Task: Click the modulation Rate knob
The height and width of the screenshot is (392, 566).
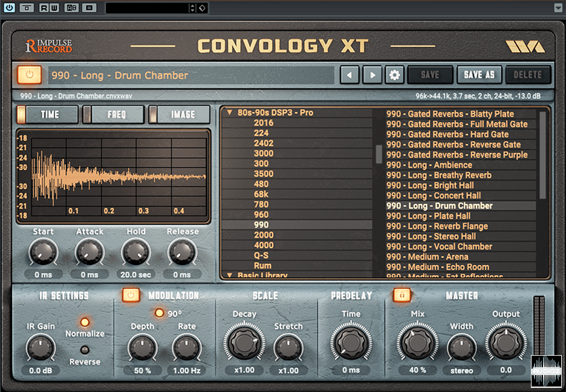Action: point(187,347)
